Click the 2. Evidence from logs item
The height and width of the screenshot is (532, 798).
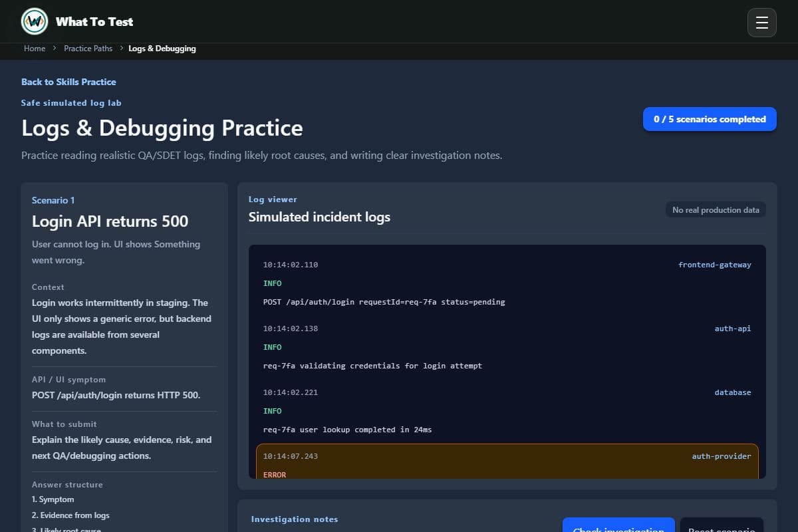coord(70,515)
